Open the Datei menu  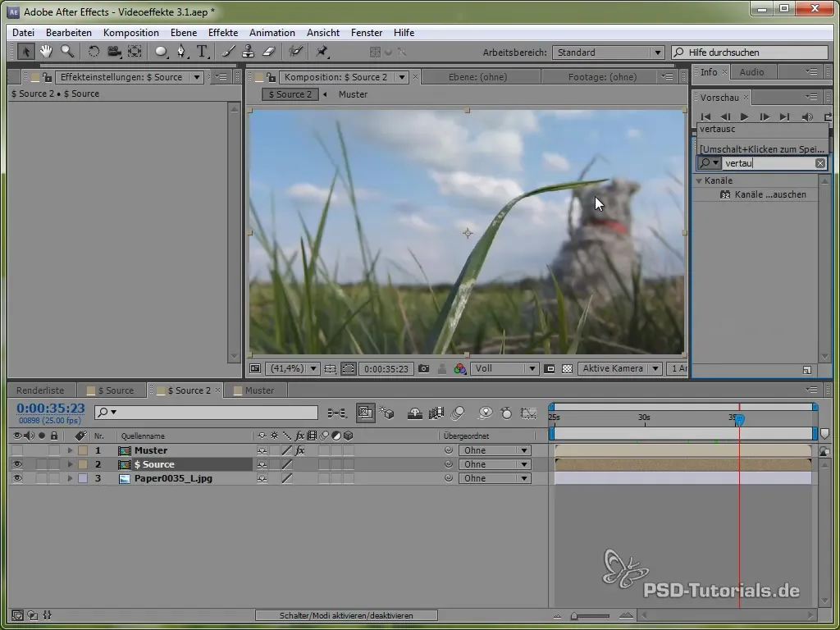coord(23,33)
